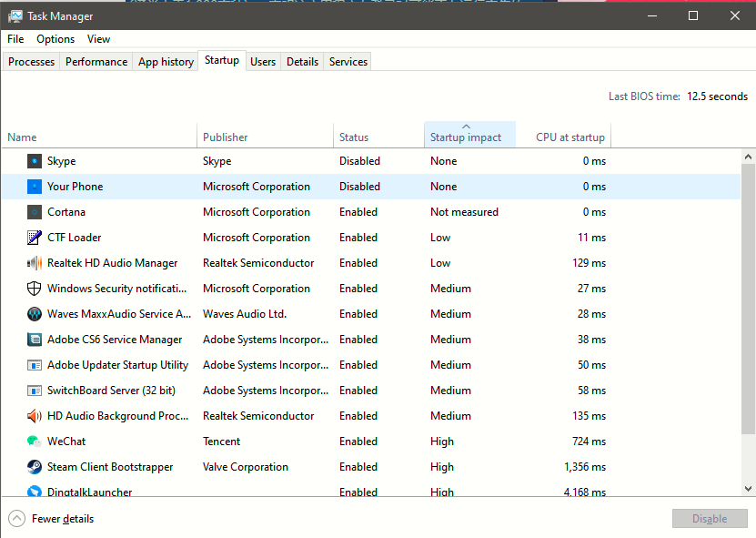Select the Realtek HD Audio Manager name
This screenshot has height=538, width=756.
click(x=112, y=263)
